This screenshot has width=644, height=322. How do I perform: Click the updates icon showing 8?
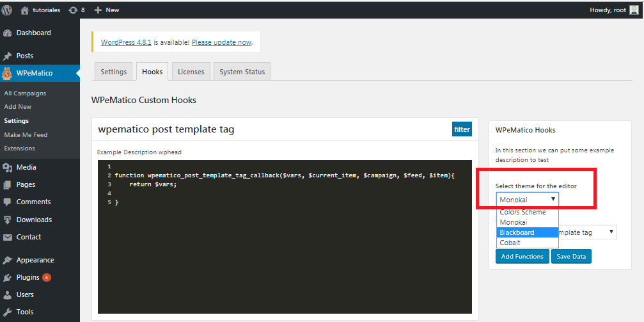pos(73,10)
